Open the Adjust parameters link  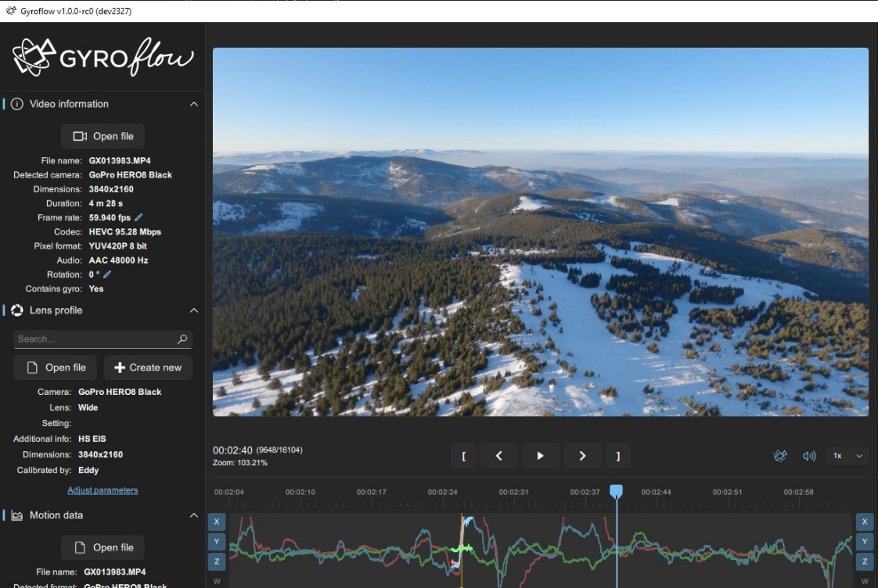click(103, 490)
